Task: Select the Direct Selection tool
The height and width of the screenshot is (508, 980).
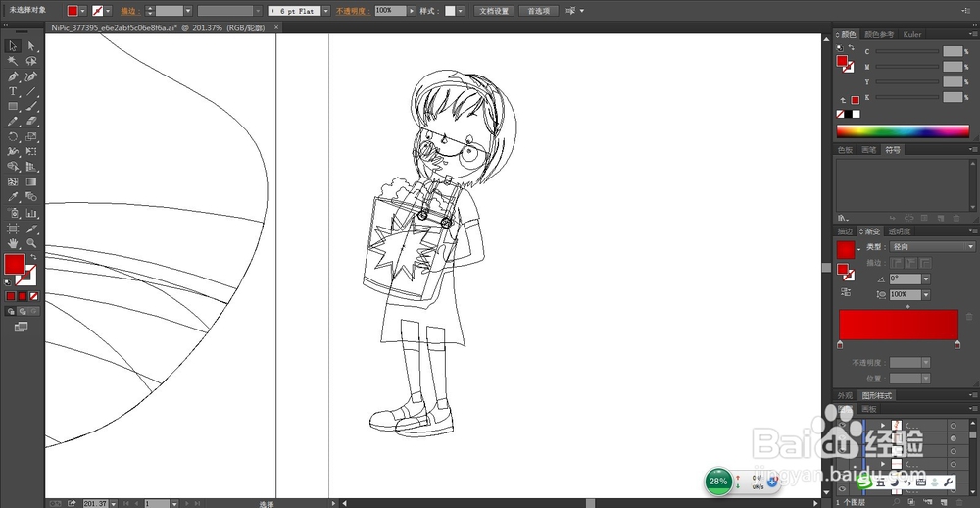Action: coord(31,46)
